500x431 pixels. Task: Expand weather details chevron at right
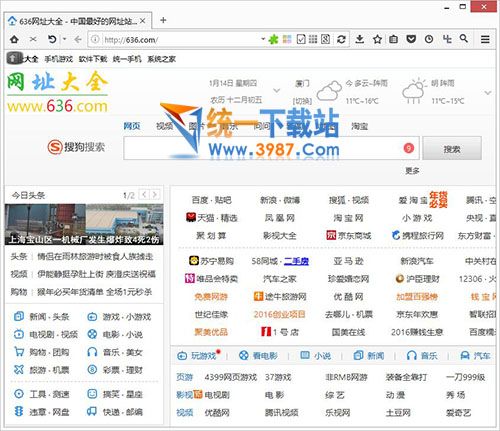coord(488,92)
